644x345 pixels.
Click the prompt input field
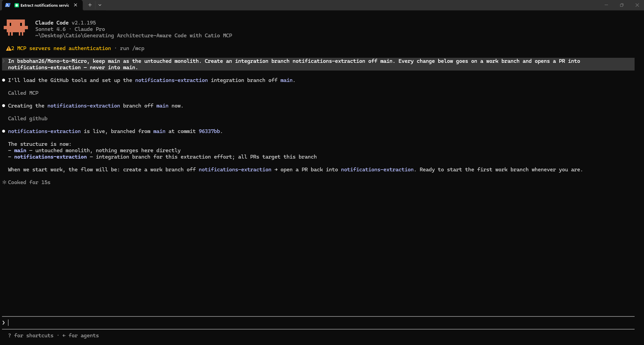click(x=318, y=322)
